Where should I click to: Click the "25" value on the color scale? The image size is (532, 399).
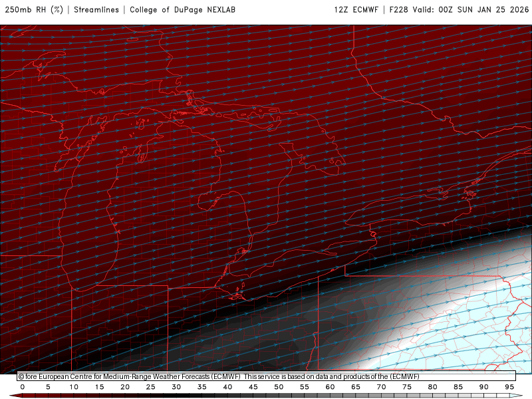[151, 387]
